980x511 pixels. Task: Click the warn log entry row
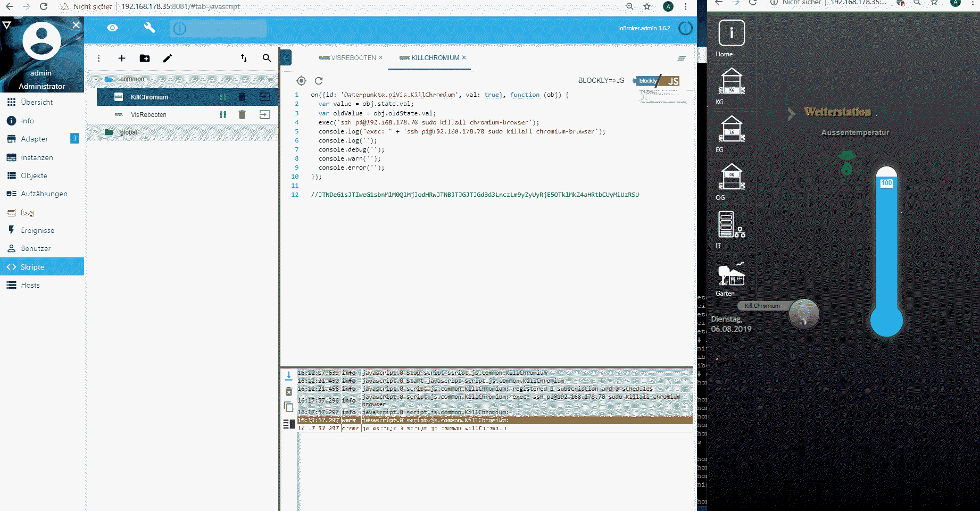(495, 420)
